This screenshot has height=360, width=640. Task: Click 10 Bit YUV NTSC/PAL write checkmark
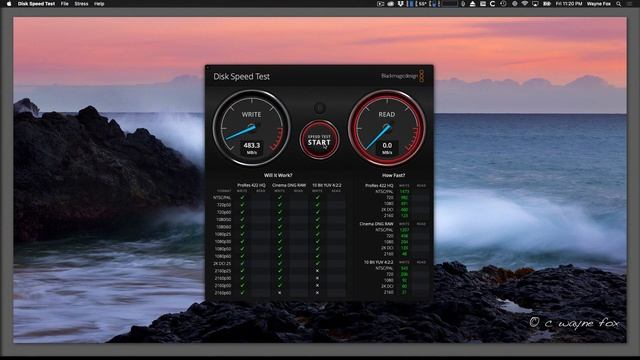[x=317, y=198]
